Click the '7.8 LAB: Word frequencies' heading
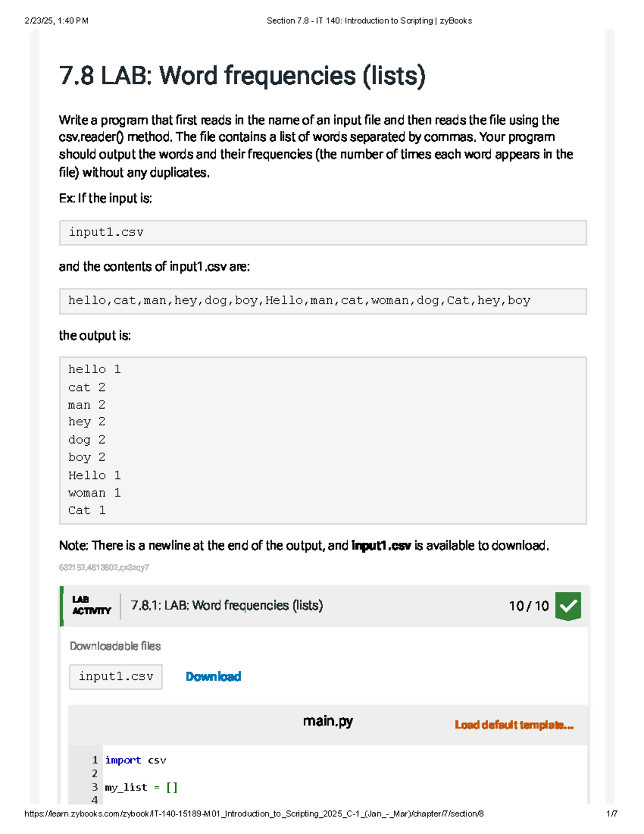 click(x=242, y=76)
